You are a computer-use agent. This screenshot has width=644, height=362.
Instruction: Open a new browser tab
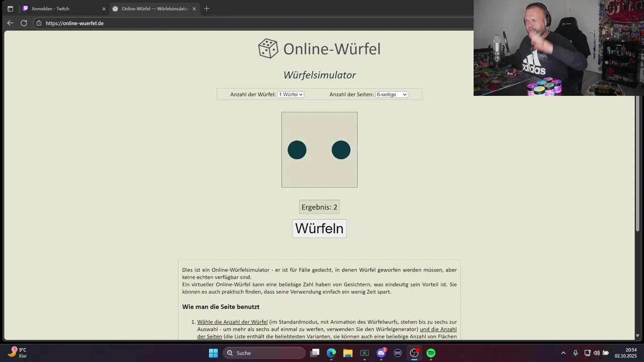point(206,9)
